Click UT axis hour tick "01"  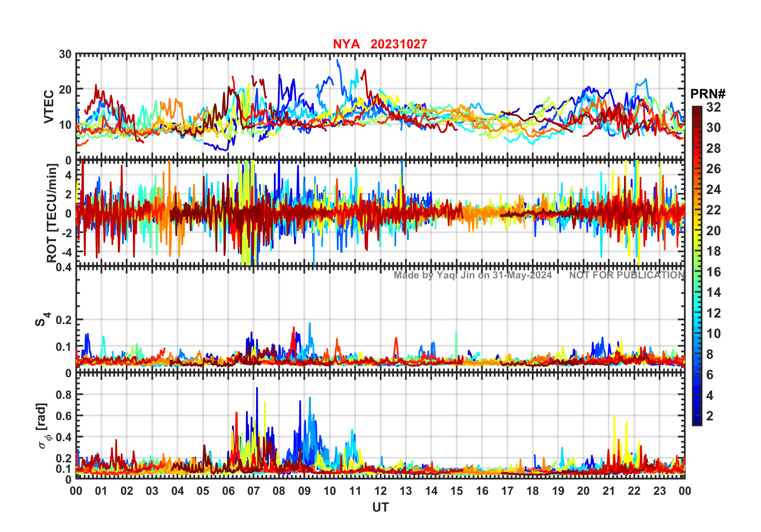pos(101,491)
